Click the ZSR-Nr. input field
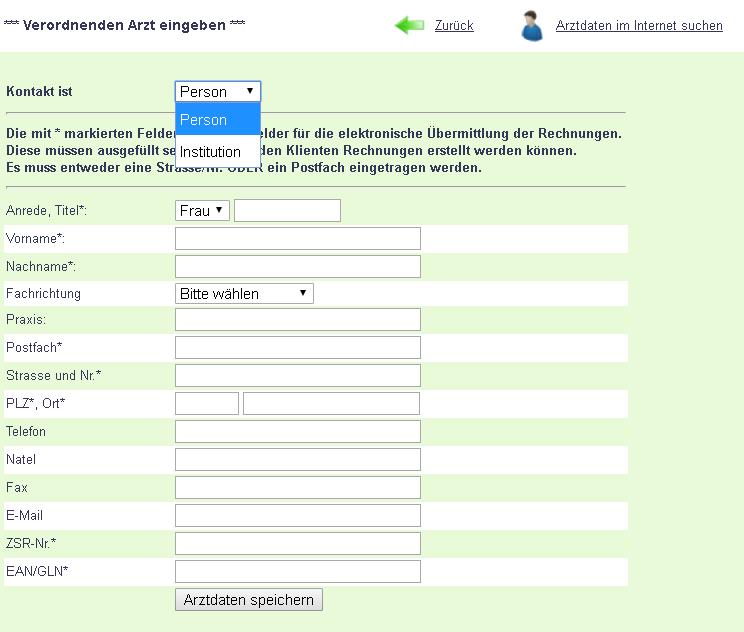Screen dimensions: 744x632 click(297, 544)
